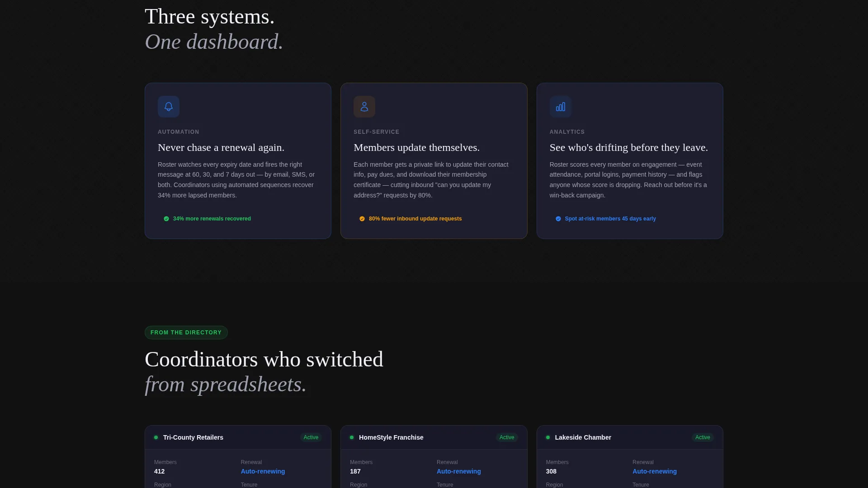Click green status dot next to Lakeside Chamber

(x=548, y=437)
